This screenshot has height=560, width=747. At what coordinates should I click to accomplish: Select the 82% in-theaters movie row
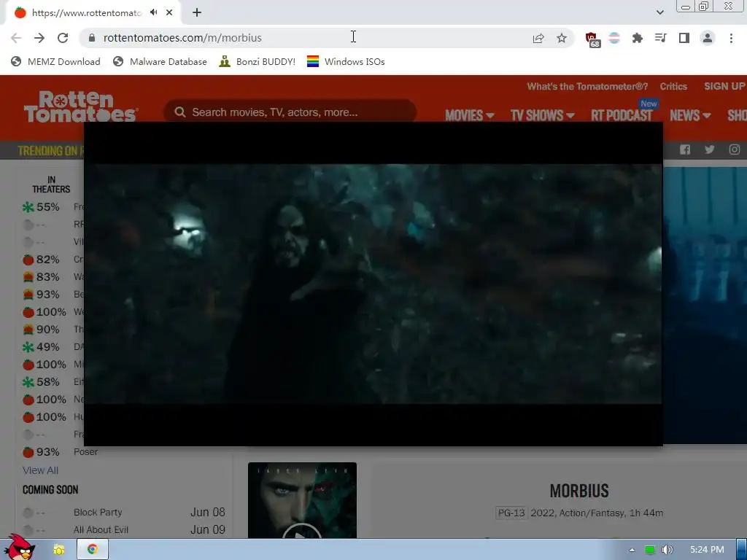53,260
